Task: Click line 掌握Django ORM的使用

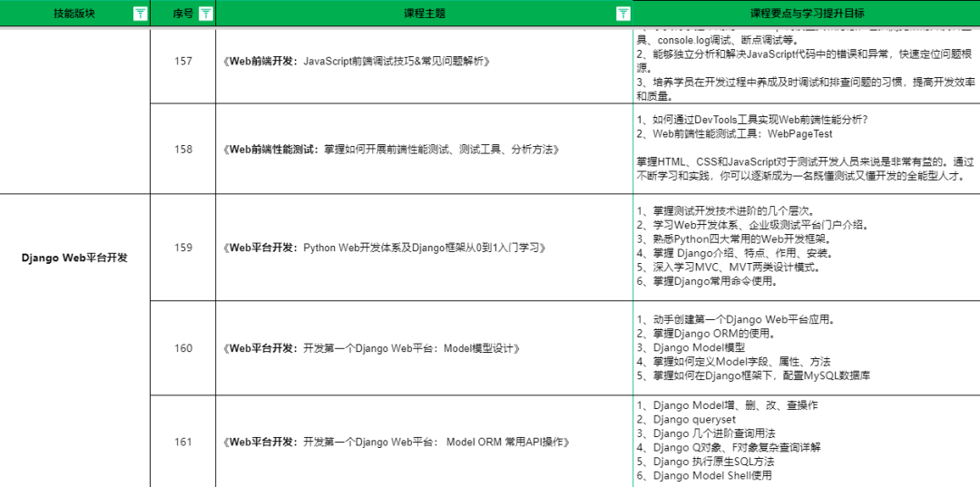Action: tap(706, 334)
